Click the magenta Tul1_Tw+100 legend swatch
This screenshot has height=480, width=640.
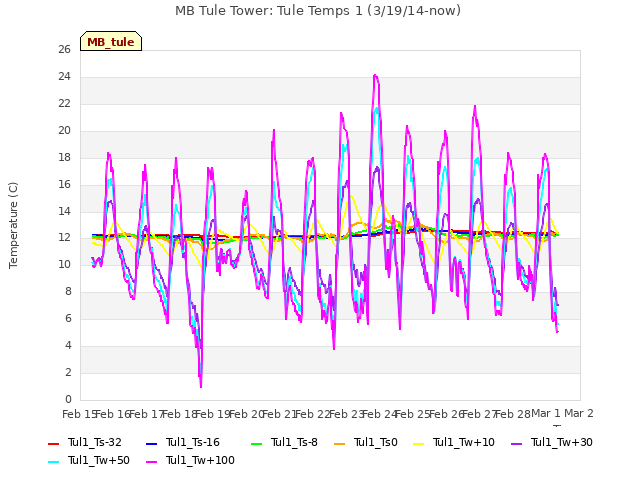pyautogui.click(x=151, y=461)
